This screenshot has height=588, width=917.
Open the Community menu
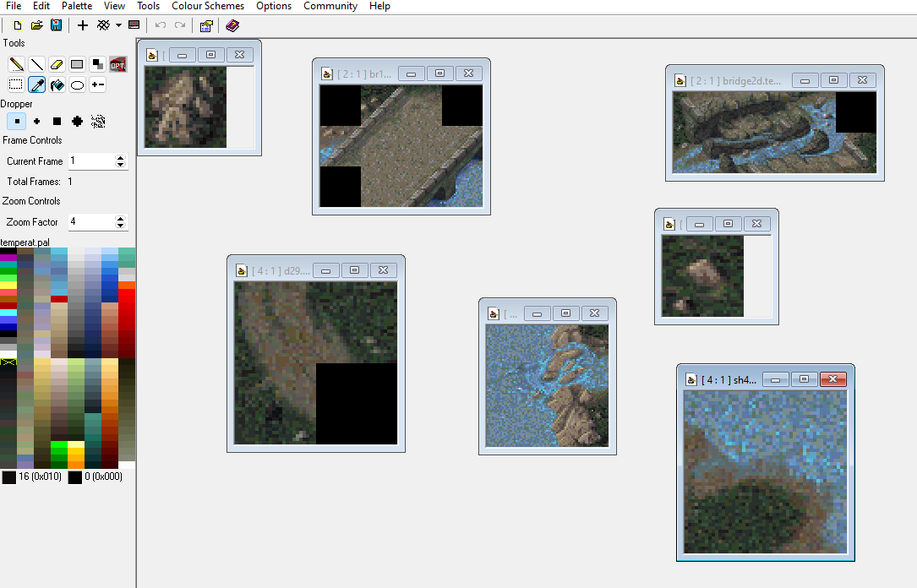(330, 6)
